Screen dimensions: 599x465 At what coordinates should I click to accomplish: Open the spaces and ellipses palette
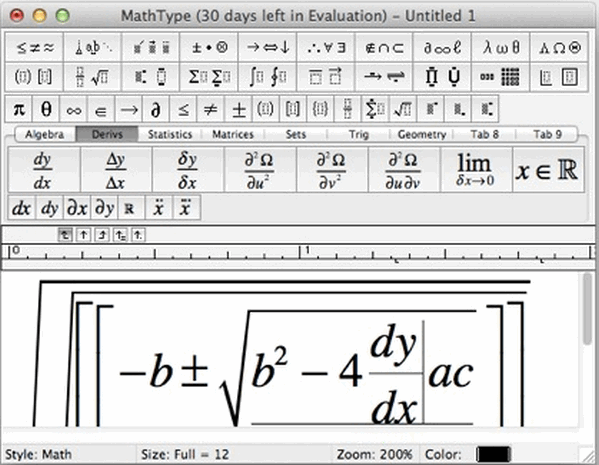tap(93, 47)
